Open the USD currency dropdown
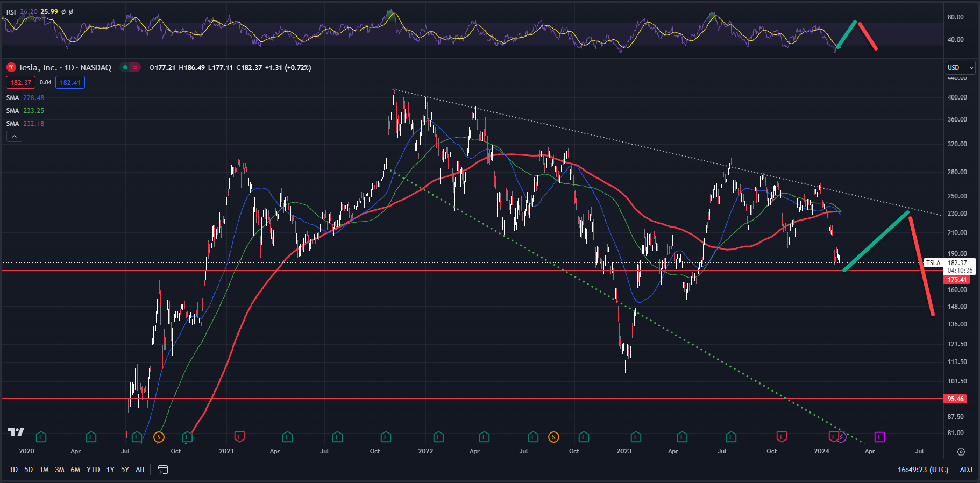Image resolution: width=980 pixels, height=483 pixels. tap(960, 68)
